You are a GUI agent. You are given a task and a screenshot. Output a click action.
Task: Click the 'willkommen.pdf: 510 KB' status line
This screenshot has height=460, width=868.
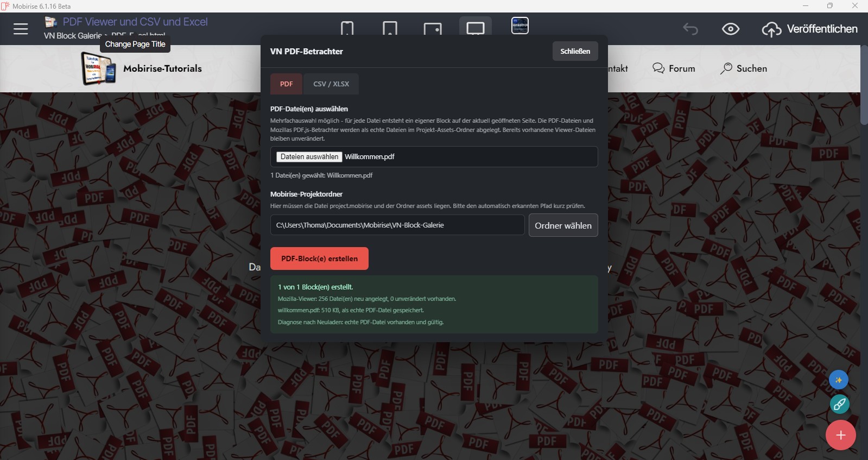351,310
